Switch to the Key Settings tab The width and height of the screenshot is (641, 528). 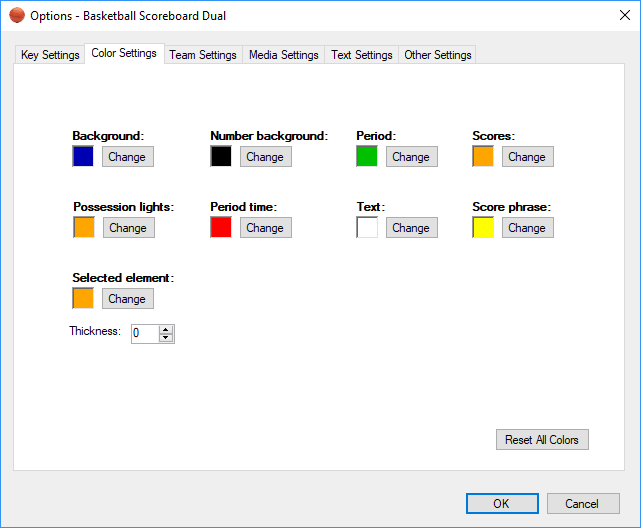click(x=50, y=55)
